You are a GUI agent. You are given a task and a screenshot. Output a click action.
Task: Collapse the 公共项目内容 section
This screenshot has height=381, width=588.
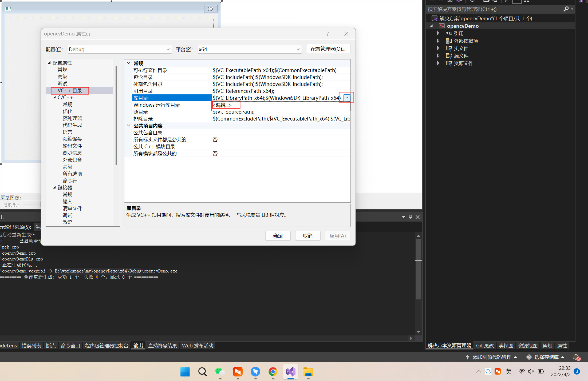click(129, 126)
